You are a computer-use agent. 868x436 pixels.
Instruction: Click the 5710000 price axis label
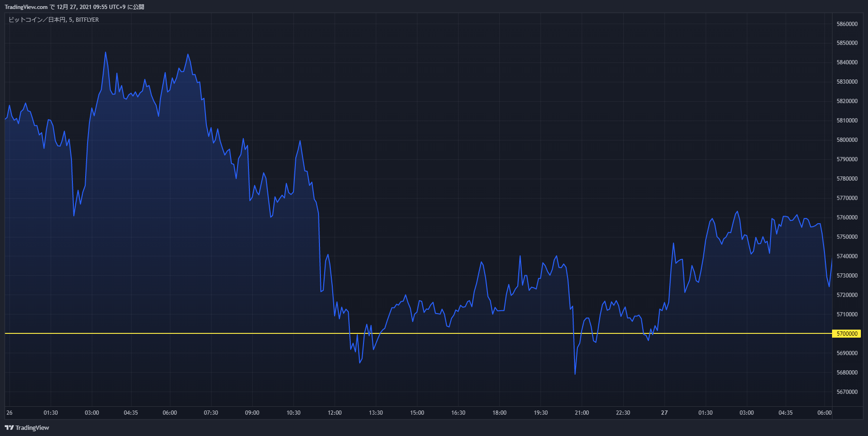(847, 314)
